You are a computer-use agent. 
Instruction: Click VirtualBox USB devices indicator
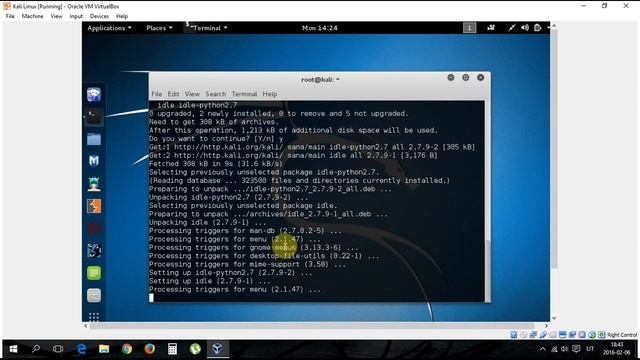[x=543, y=335]
